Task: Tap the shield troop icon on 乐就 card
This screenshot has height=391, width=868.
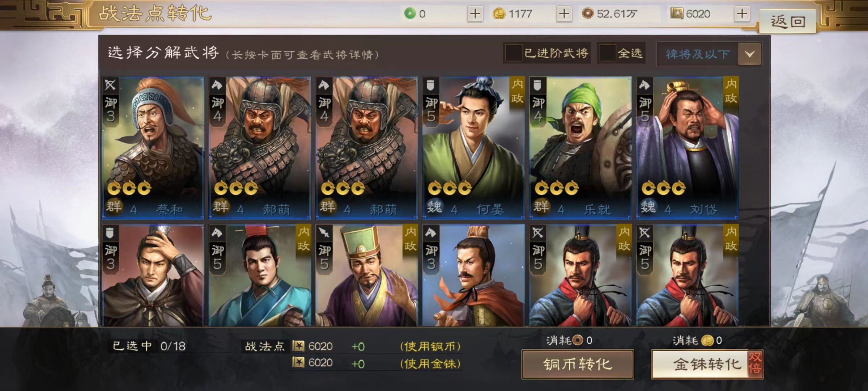Action: [537, 85]
